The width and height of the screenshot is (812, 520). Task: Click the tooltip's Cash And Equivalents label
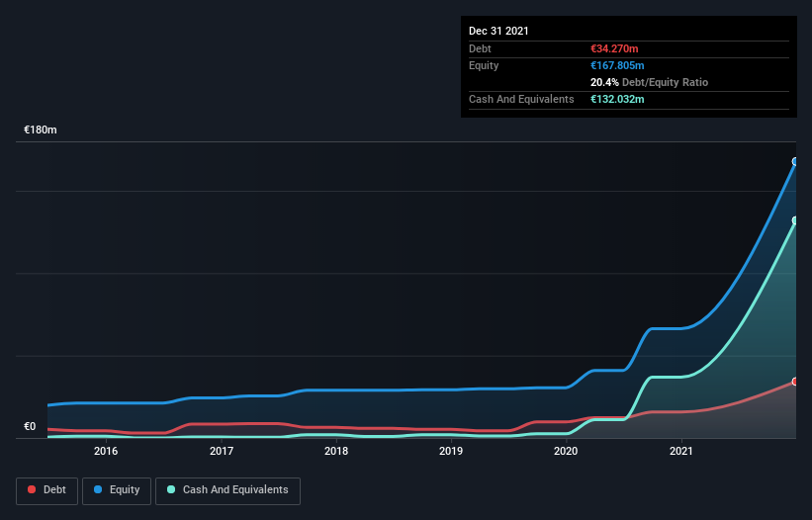coord(521,99)
